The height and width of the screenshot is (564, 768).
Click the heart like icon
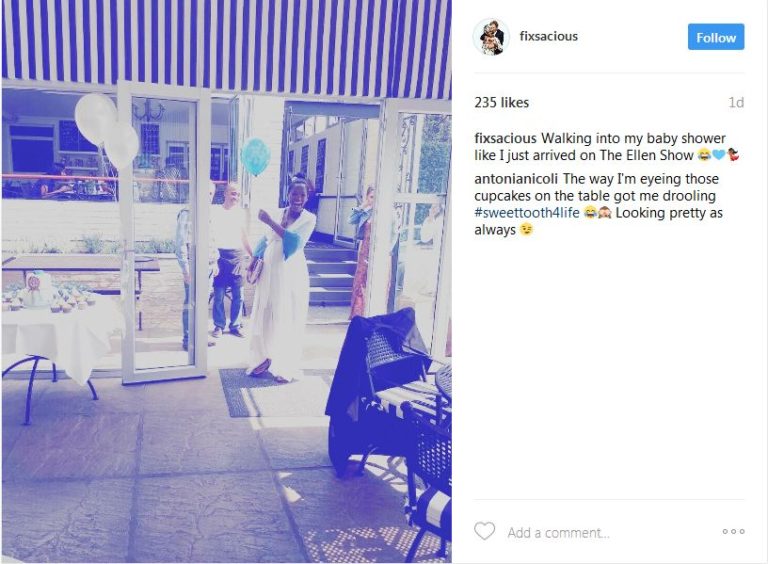pyautogui.click(x=484, y=531)
